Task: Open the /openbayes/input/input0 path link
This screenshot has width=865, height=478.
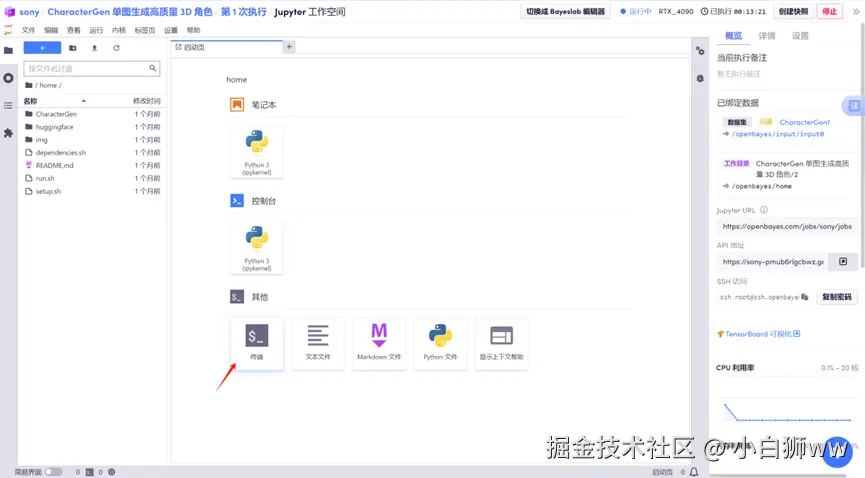Action: (777, 134)
